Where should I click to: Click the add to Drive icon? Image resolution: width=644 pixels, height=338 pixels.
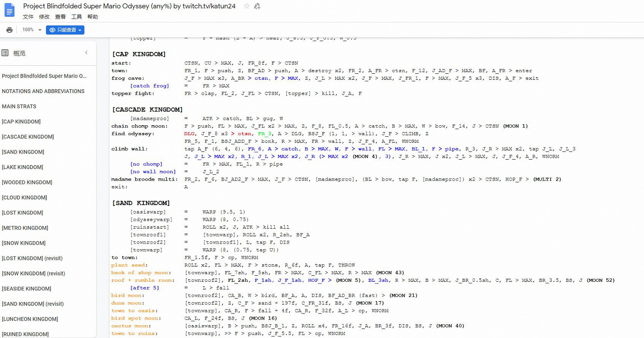tap(257, 6)
